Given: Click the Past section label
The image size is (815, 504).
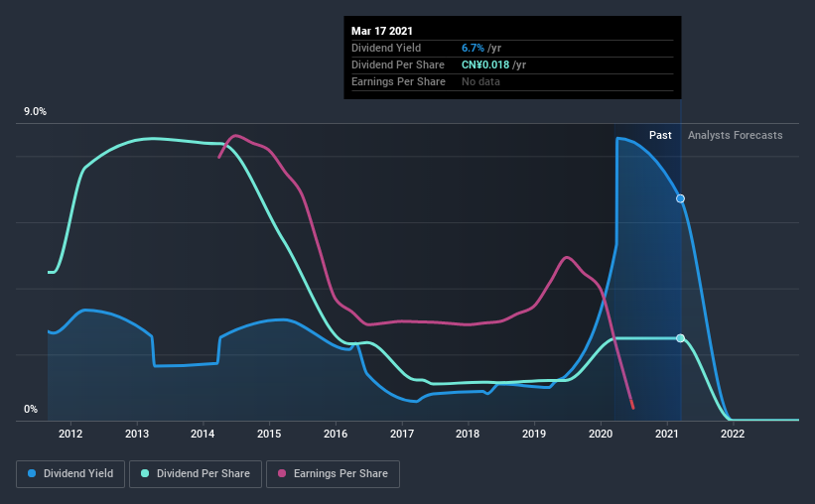Looking at the screenshot, I should [660, 135].
